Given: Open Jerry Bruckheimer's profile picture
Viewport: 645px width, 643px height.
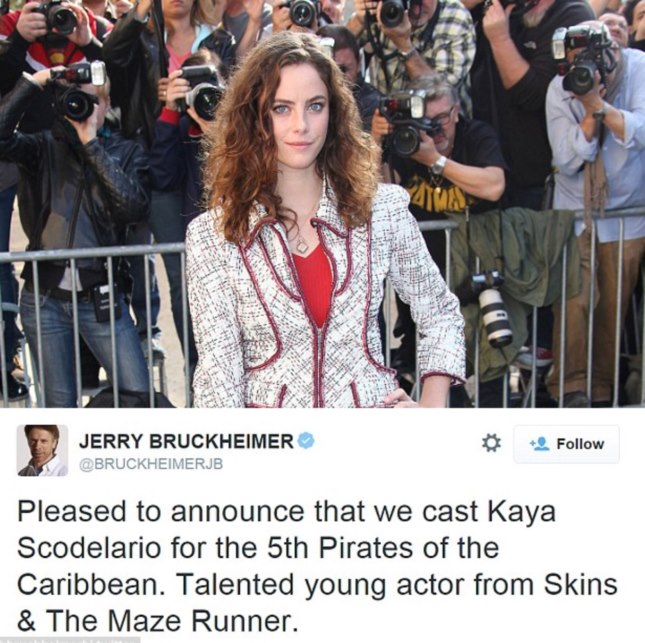Looking at the screenshot, I should click(42, 450).
